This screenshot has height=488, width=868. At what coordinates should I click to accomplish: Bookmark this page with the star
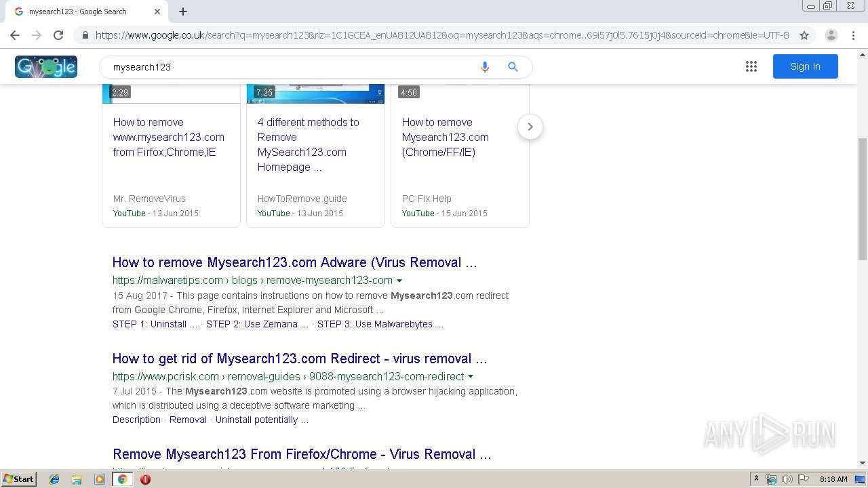[804, 35]
